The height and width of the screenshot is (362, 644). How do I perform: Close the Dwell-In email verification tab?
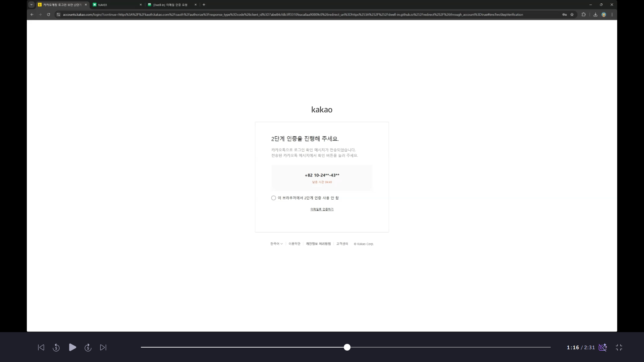[x=196, y=5]
